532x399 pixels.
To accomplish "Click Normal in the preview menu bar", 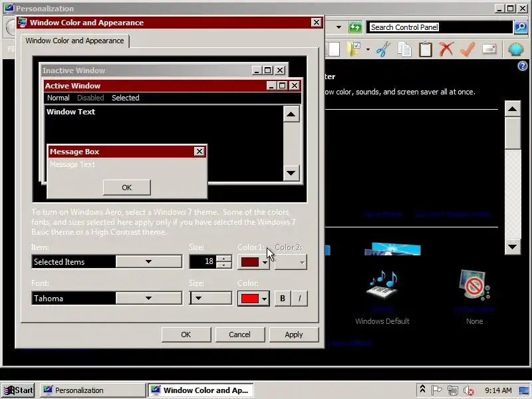I will click(x=59, y=98).
